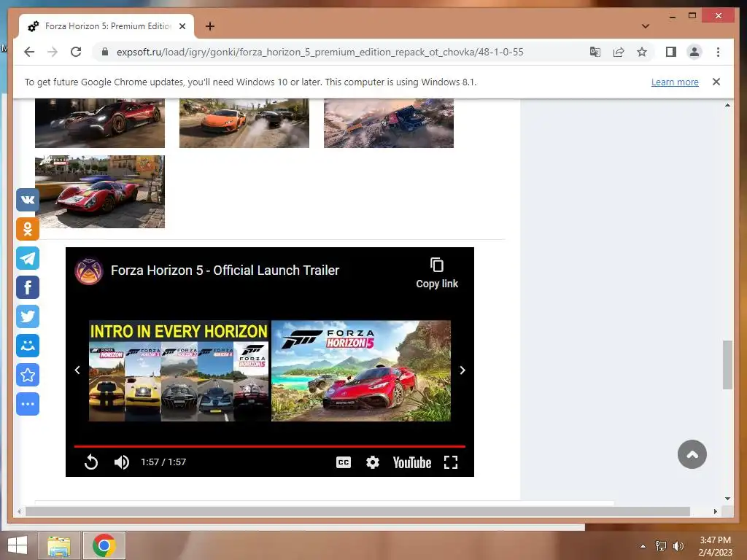Open the video on YouTube via logo
The image size is (747, 560).
coord(412,462)
